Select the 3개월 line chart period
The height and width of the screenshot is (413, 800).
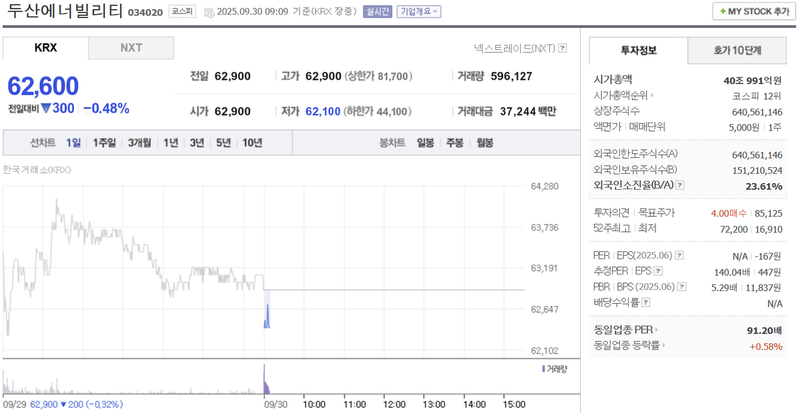pyautogui.click(x=140, y=143)
